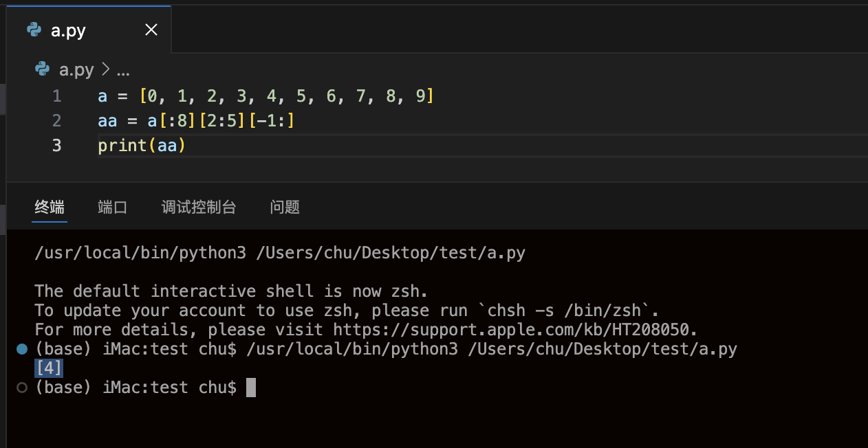The height and width of the screenshot is (448, 868).
Task: Place cursor on print(aa) code line
Action: [142, 146]
